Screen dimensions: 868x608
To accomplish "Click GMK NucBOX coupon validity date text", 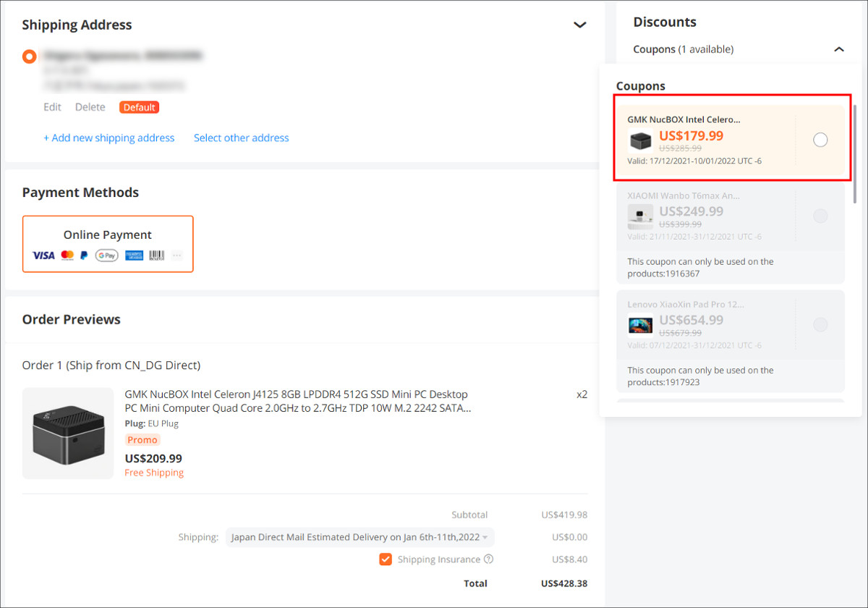I will pos(694,161).
